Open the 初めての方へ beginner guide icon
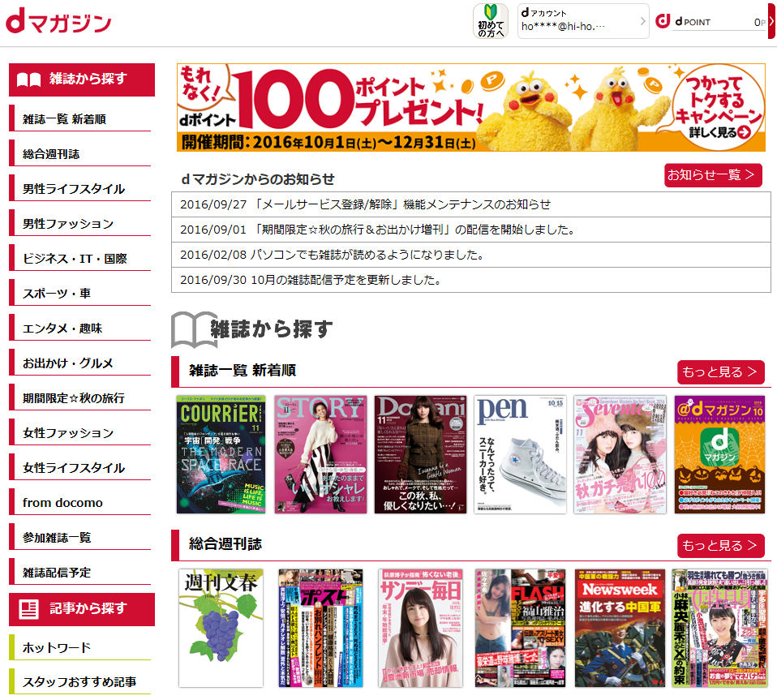 490,21
